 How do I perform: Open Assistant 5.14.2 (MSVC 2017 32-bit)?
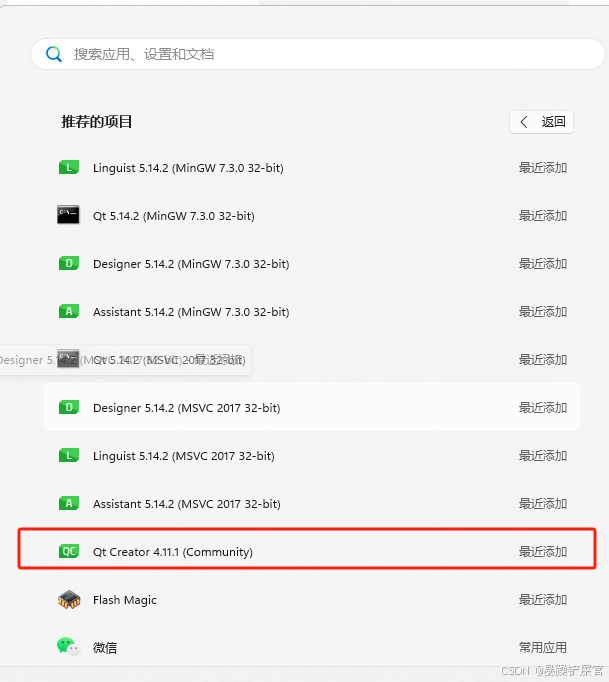tap(312, 504)
